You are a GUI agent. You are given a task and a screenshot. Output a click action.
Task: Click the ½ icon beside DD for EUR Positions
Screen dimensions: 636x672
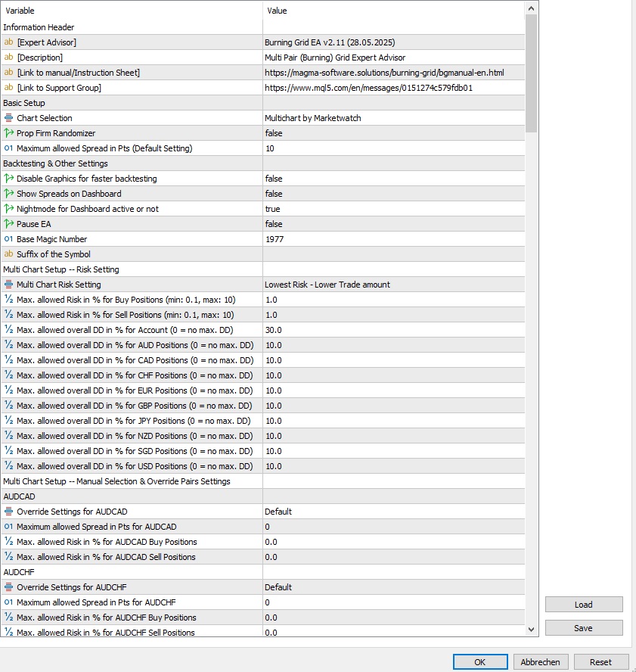(8, 390)
